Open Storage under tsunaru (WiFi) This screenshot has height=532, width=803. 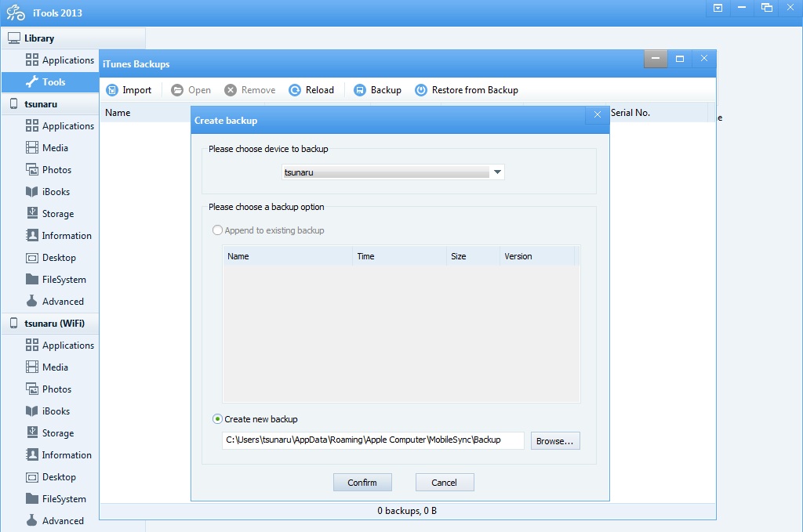tap(51, 433)
